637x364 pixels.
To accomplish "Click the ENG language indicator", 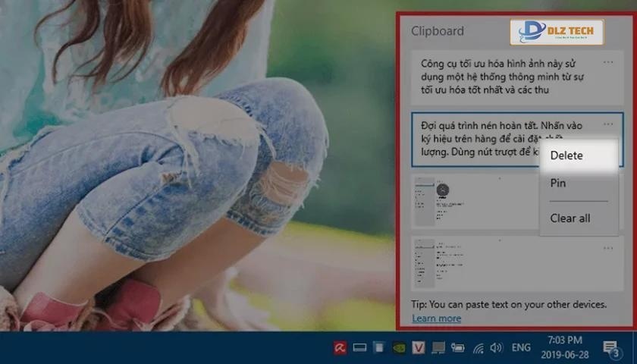I will click(x=521, y=348).
